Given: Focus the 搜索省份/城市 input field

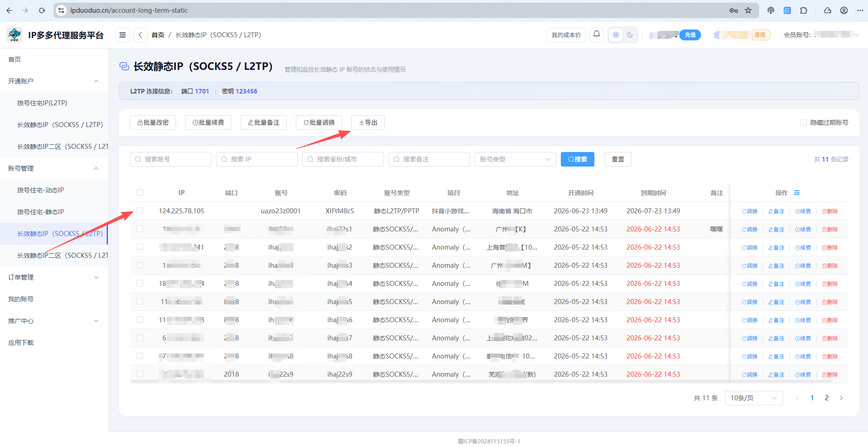Looking at the screenshot, I should pyautogui.click(x=343, y=159).
